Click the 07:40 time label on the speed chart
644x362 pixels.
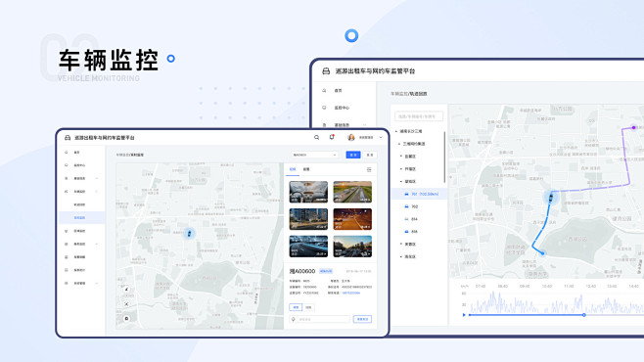click(x=481, y=286)
